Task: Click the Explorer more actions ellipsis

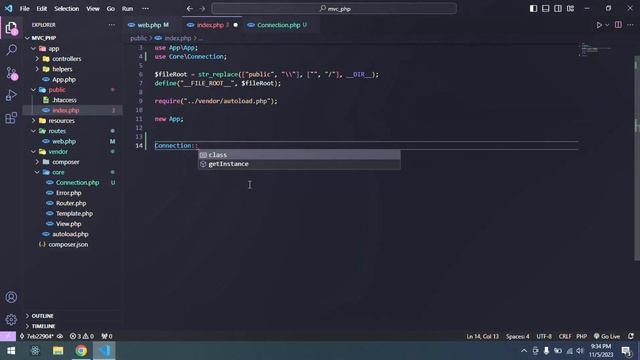Action: coord(111,25)
